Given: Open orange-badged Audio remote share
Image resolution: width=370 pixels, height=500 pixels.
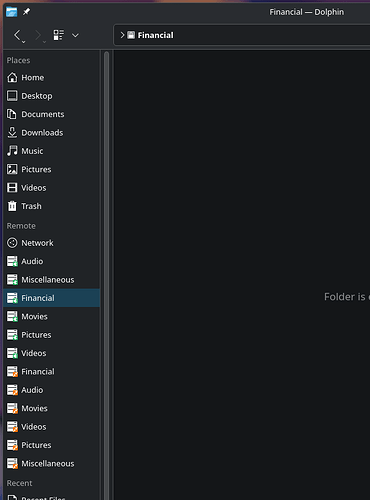Looking at the screenshot, I should [51, 390].
